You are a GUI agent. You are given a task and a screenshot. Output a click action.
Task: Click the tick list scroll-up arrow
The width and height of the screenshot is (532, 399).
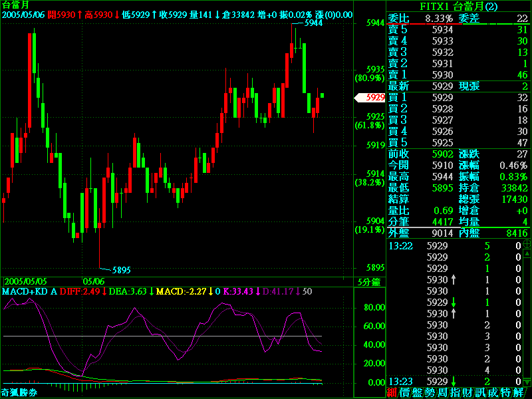tap(527, 253)
